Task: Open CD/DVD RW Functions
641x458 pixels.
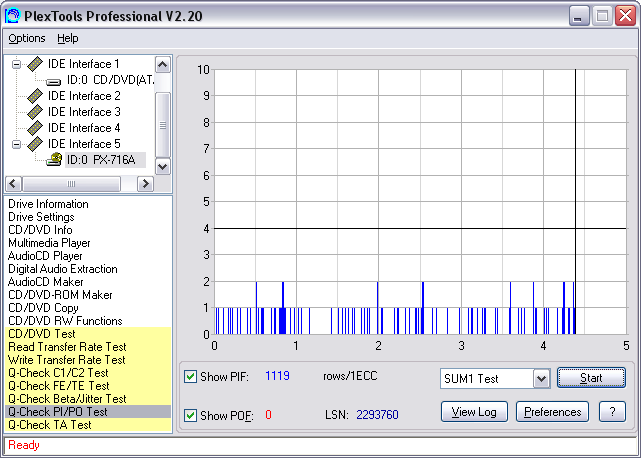Action: pyautogui.click(x=65, y=321)
